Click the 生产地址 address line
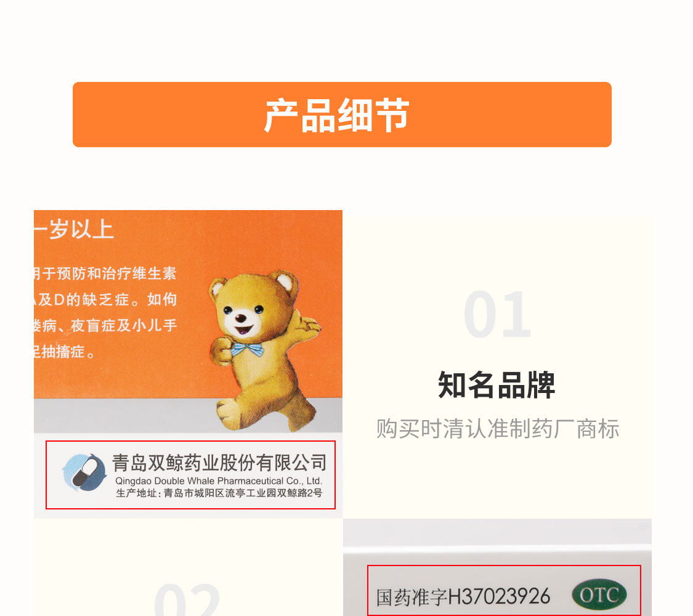Viewport: 693px width, 616px height. click(219, 493)
